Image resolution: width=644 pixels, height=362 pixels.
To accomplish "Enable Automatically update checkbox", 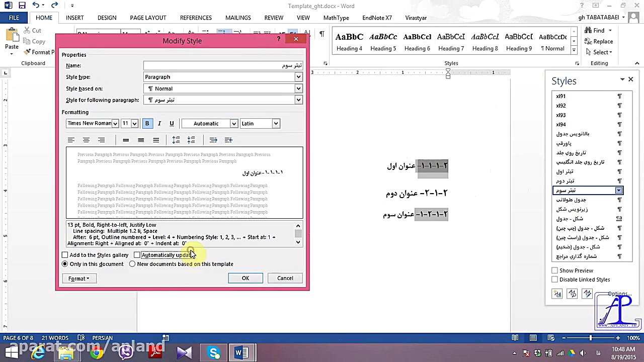I will pyautogui.click(x=137, y=255).
